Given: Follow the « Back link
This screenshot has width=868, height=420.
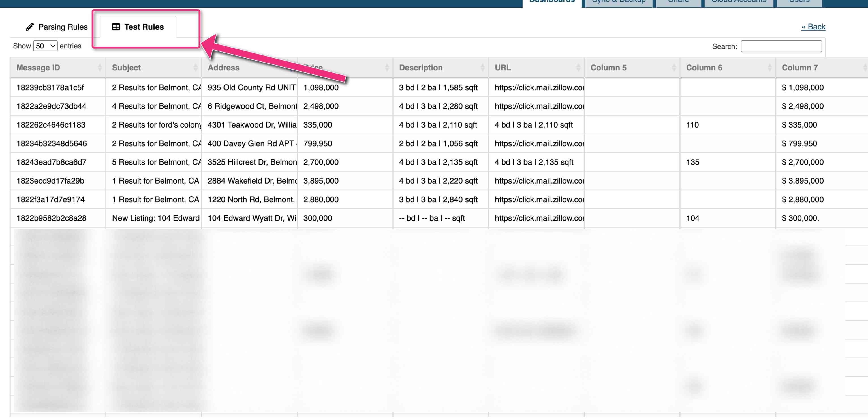Looking at the screenshot, I should (x=813, y=27).
